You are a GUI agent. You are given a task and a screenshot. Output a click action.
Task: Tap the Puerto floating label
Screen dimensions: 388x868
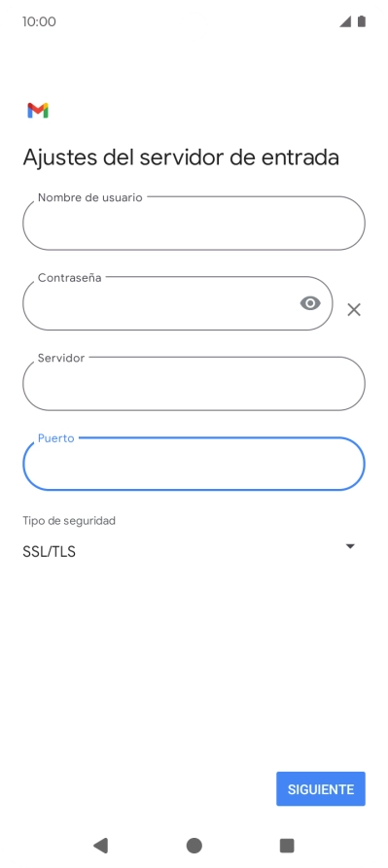pyautogui.click(x=55, y=437)
